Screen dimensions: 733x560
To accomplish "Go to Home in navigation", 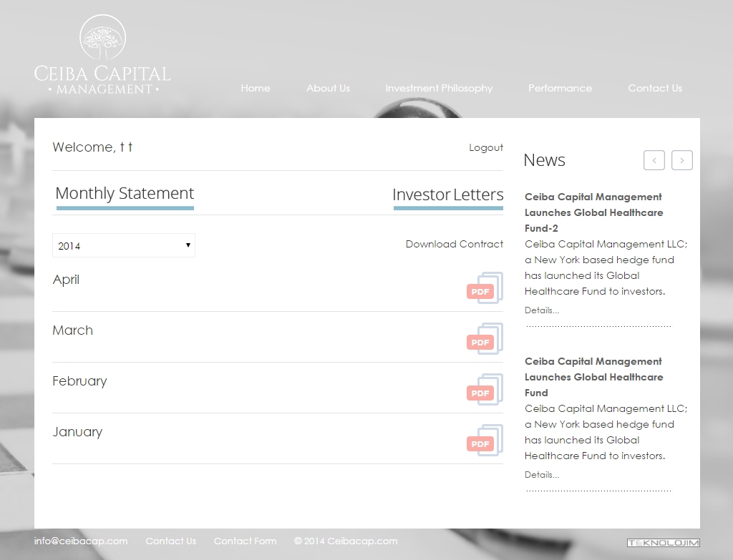I will [x=256, y=88].
